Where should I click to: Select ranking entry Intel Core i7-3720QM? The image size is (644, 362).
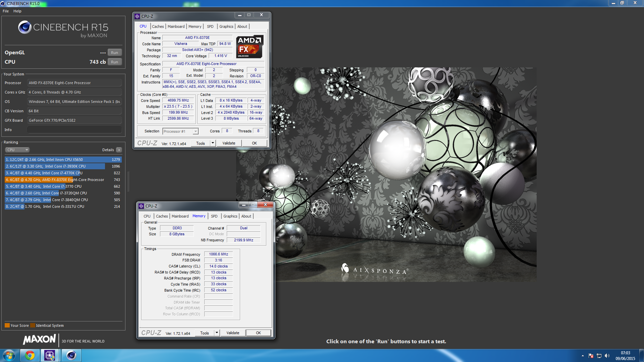63,193
